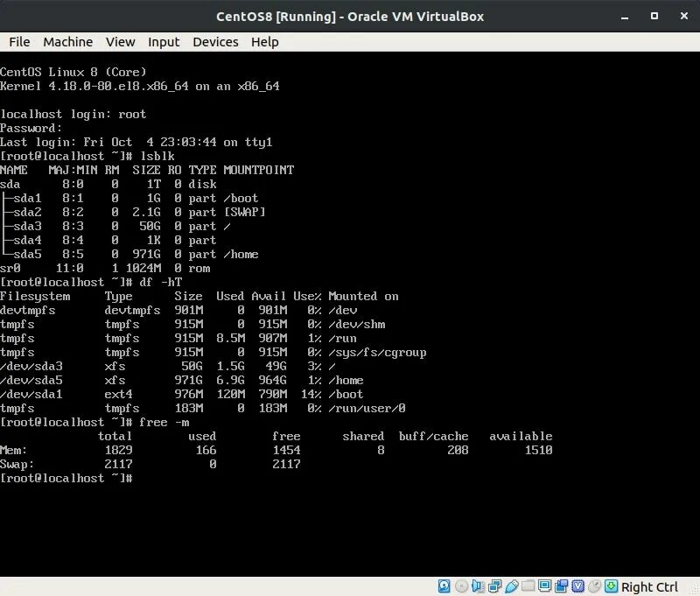This screenshot has width=700, height=596.
Task: Click the optical disc status icon
Action: pos(462,585)
